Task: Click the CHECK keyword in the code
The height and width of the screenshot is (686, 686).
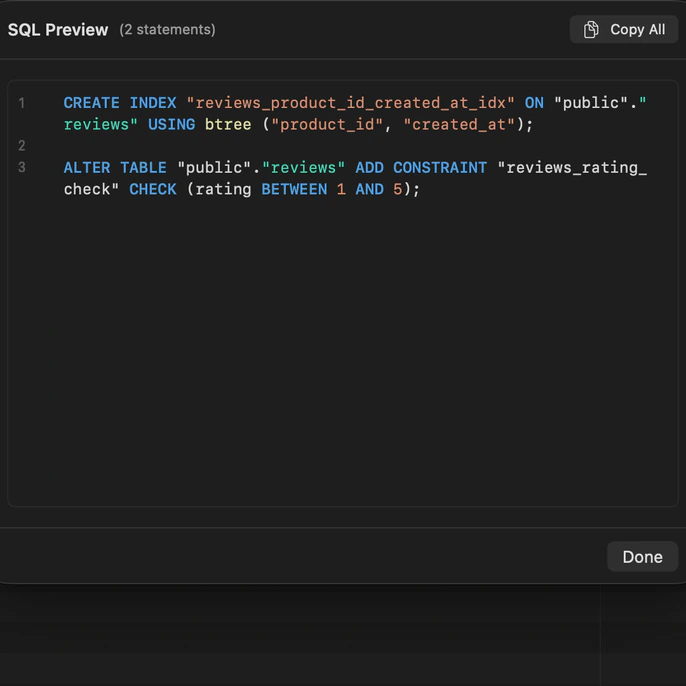Action: (x=153, y=189)
